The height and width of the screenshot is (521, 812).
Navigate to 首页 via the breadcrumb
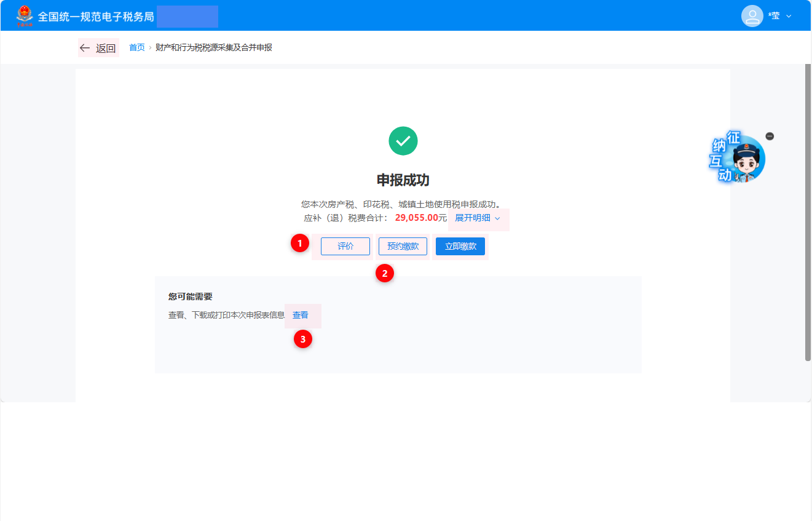click(x=136, y=47)
